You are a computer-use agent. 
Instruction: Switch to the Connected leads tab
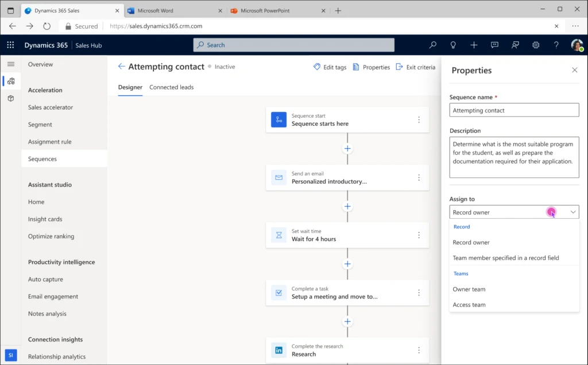point(171,87)
